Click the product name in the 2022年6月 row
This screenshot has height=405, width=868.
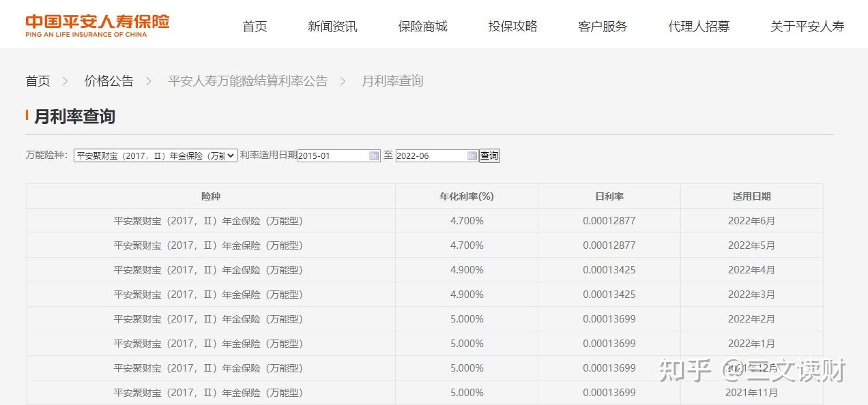pyautogui.click(x=208, y=221)
